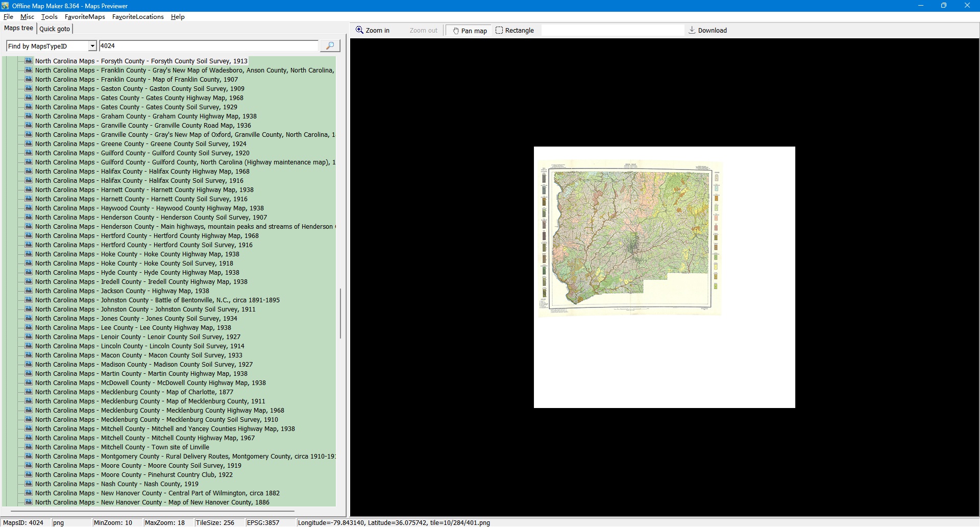980x527 pixels.
Task: Click the magnifier search button
Action: coord(330,46)
